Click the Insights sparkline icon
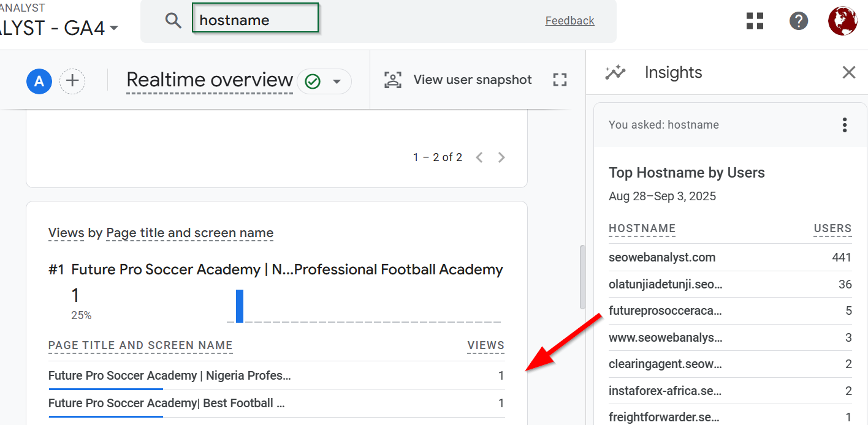The height and width of the screenshot is (425, 868). 615,72
